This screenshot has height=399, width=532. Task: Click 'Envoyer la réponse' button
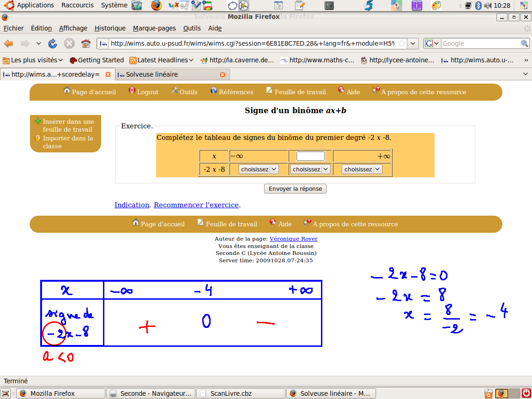pyautogui.click(x=295, y=189)
